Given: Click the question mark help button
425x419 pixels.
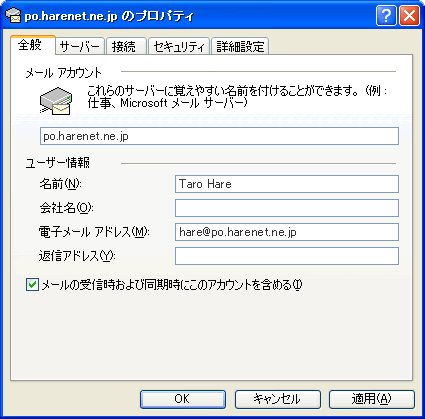Looking at the screenshot, I should coord(386,16).
